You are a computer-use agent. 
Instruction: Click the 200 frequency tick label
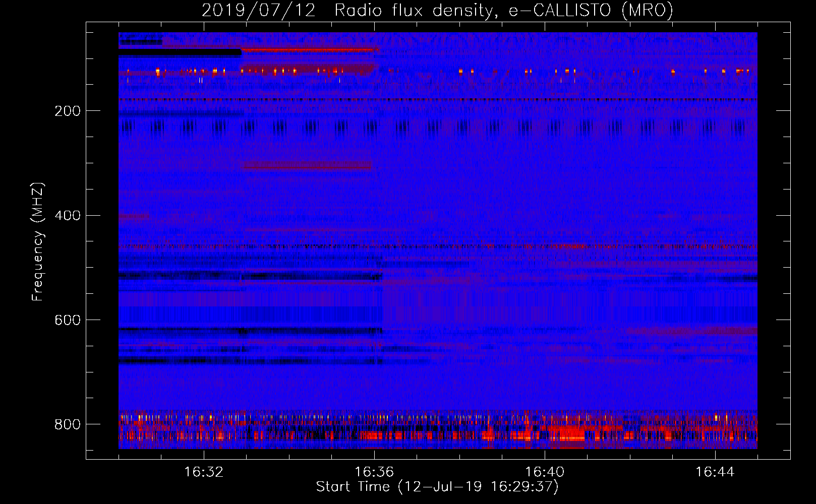tap(68, 111)
